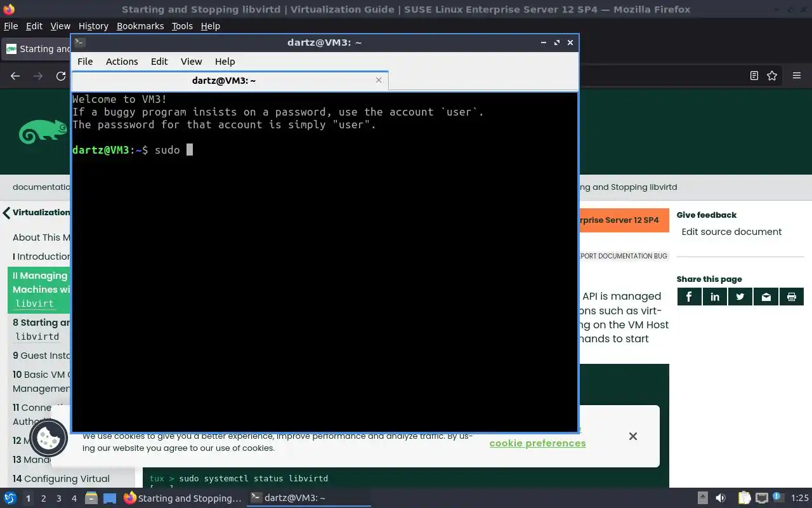Switch to workspace 2
Viewport: 812px width, 508px height.
43,498
